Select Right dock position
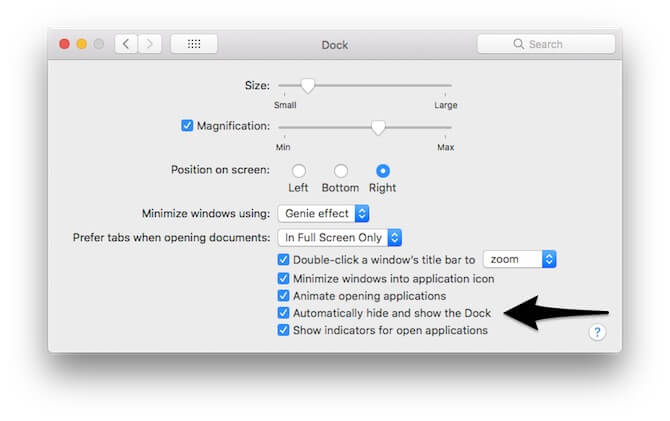 tap(383, 171)
